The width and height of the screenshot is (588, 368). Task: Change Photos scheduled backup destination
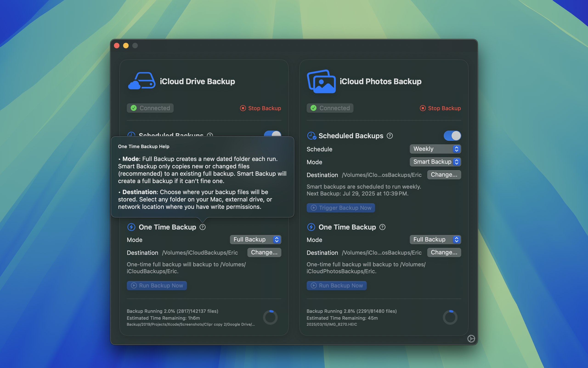click(444, 175)
